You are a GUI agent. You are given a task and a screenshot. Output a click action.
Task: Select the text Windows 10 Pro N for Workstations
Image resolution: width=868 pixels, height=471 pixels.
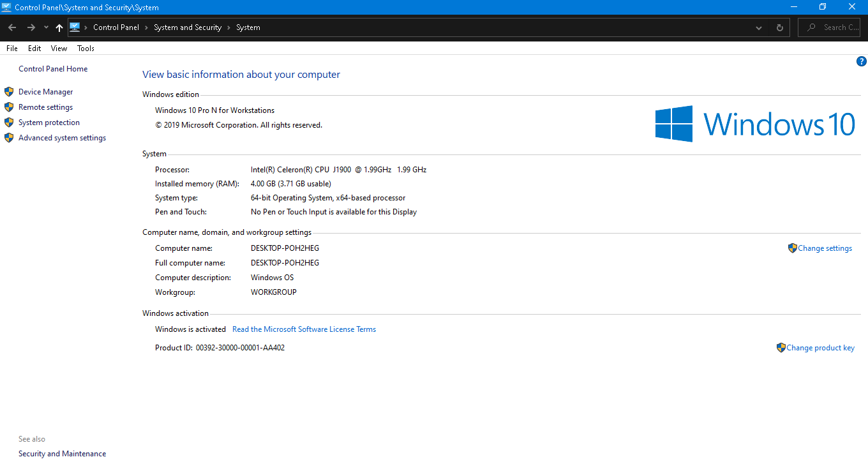(215, 110)
